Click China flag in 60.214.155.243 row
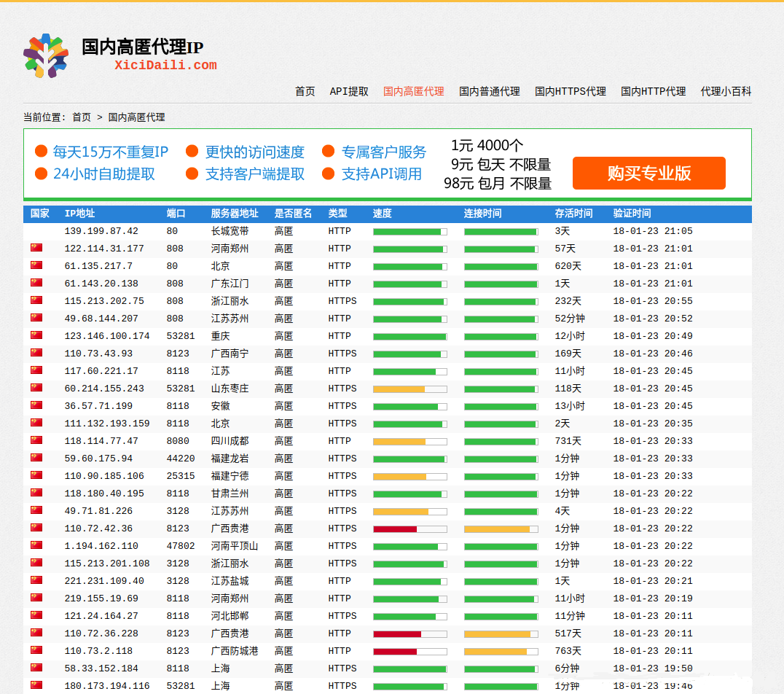784x694 pixels. (36, 388)
